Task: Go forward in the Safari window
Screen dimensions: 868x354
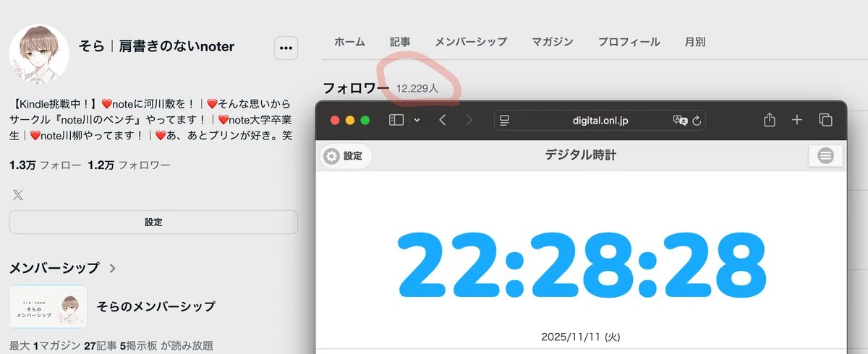Action: click(469, 120)
